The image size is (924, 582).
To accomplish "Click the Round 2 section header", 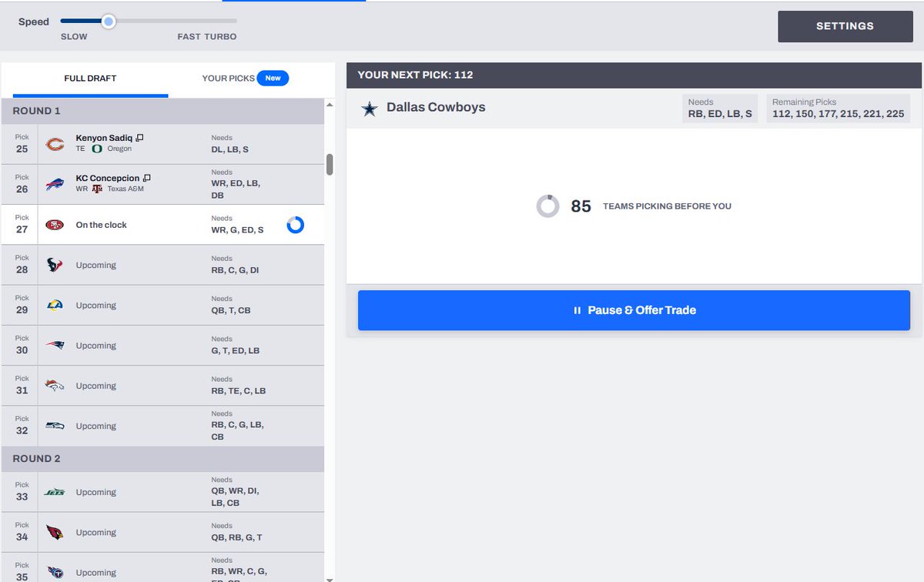I will click(x=162, y=459).
